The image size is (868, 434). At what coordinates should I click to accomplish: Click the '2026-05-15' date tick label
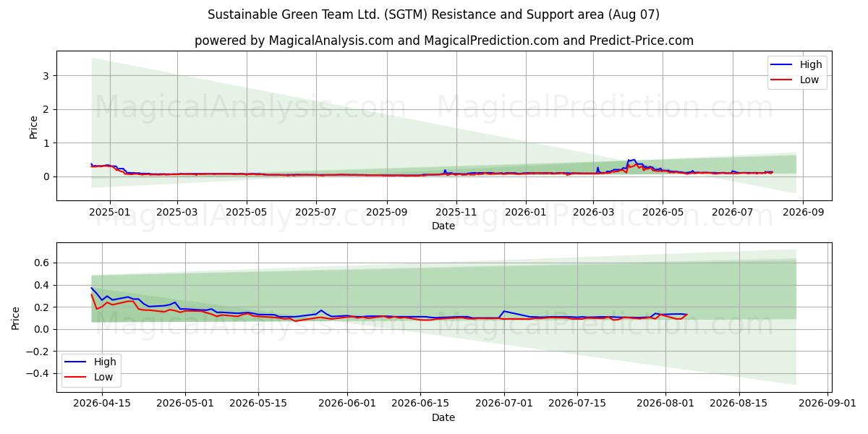259,404
